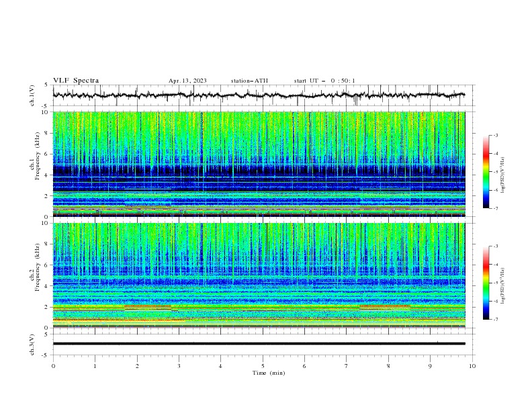Click the 'station=ATH' label

pos(249,81)
